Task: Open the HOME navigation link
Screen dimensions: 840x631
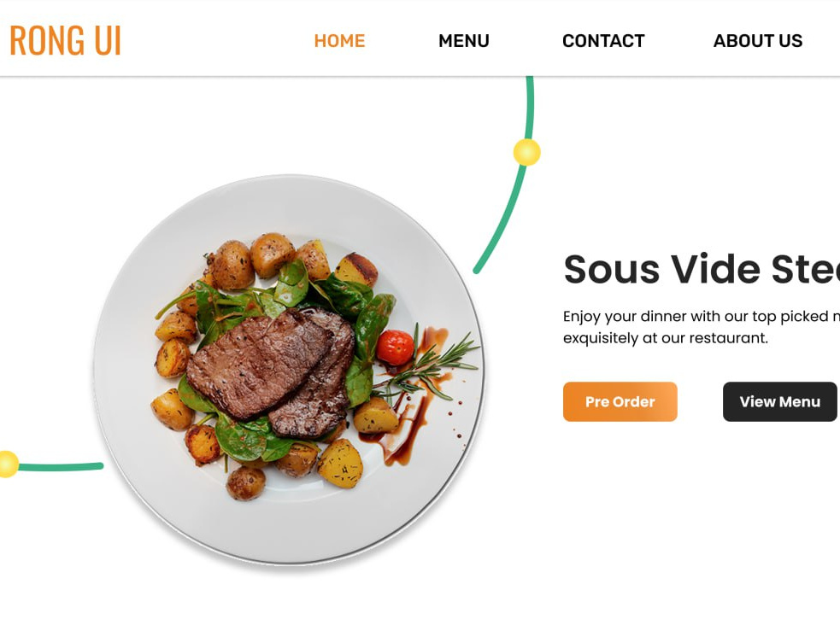Action: [x=339, y=41]
